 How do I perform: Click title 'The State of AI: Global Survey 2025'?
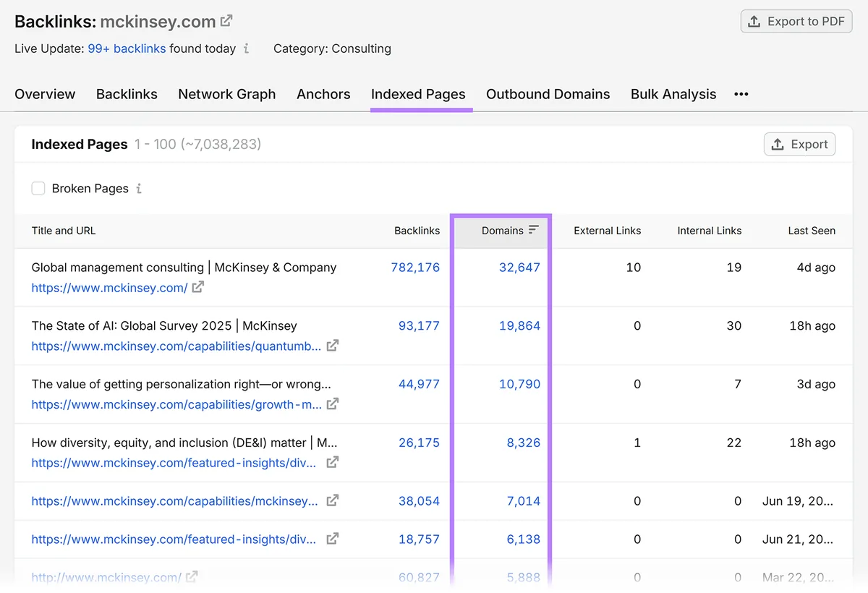[164, 326]
